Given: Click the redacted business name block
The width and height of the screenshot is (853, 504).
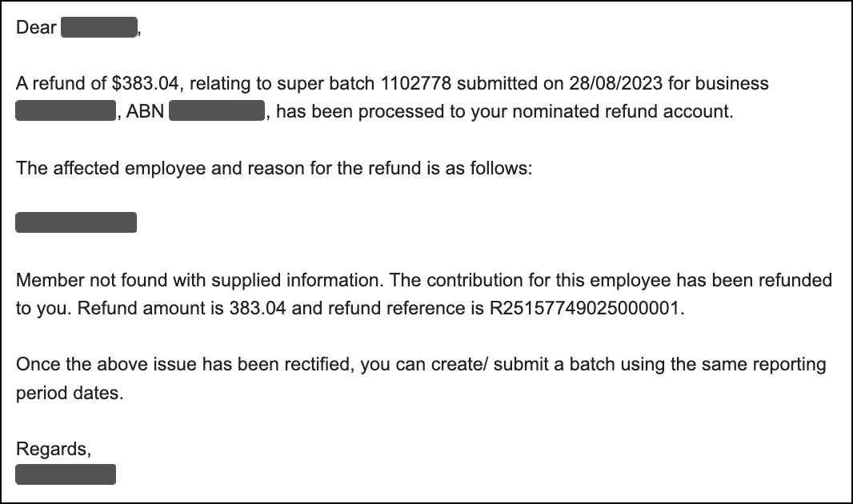Looking at the screenshot, I should [x=66, y=111].
